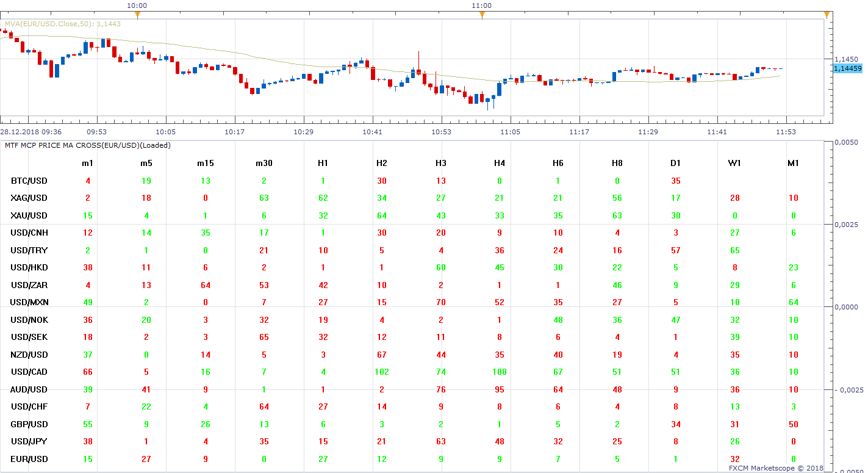Click NZD/USD H2 value 67
This screenshot has height=473, width=868.
pyautogui.click(x=382, y=355)
